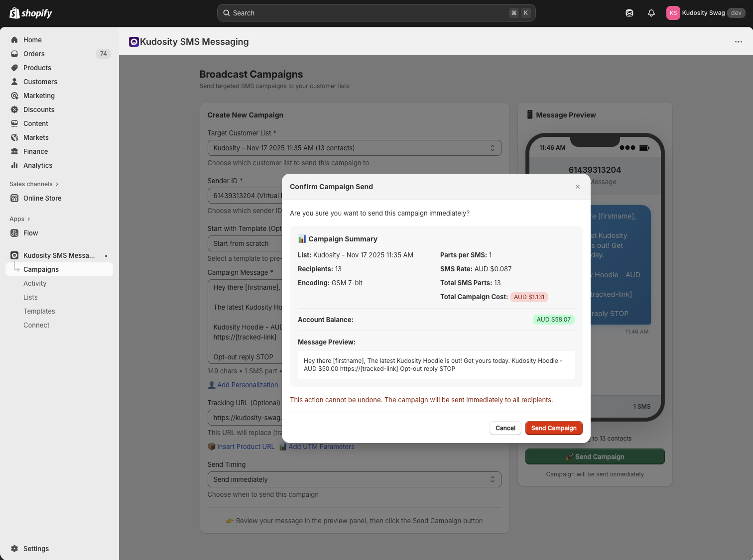The image size is (753, 560).
Task: Click the Orders icon in sidebar
Action: click(x=14, y=54)
